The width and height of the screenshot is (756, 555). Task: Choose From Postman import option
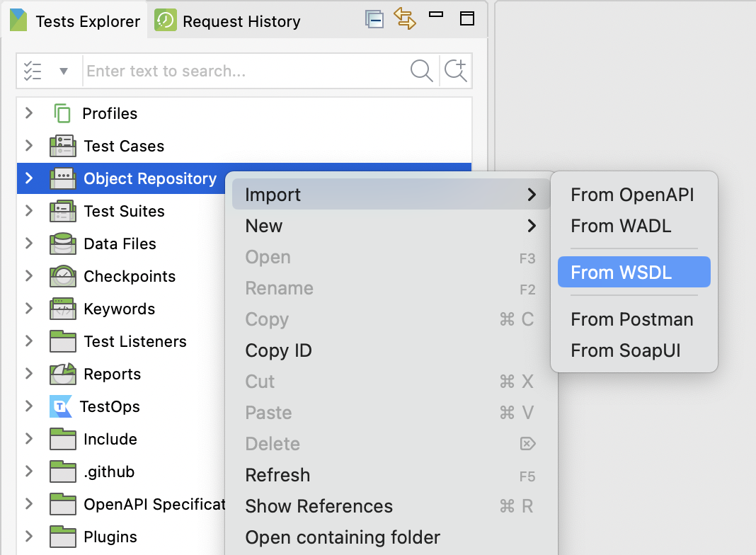click(632, 319)
